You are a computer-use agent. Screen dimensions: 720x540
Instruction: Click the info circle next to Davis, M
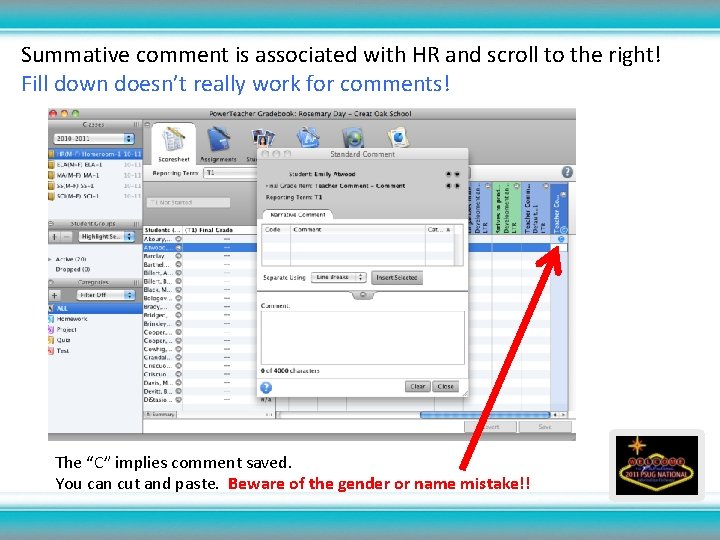coord(179,383)
